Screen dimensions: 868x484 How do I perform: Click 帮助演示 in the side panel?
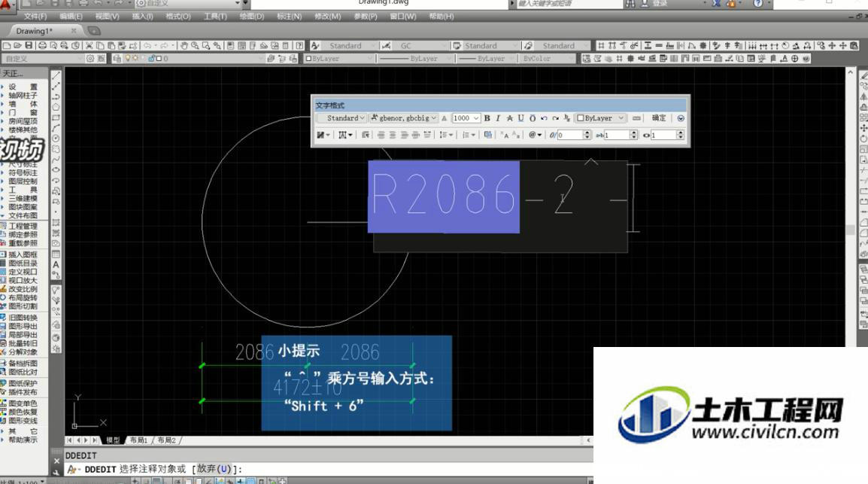tap(23, 440)
